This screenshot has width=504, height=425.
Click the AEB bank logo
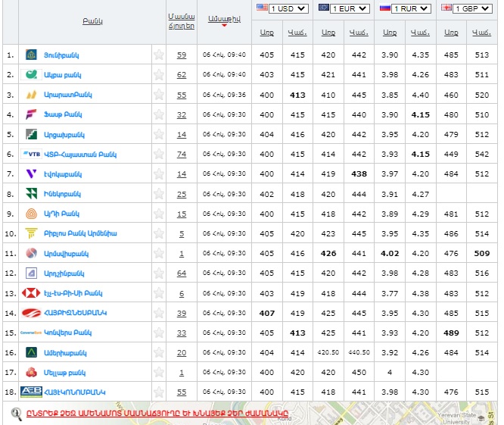coord(31,392)
